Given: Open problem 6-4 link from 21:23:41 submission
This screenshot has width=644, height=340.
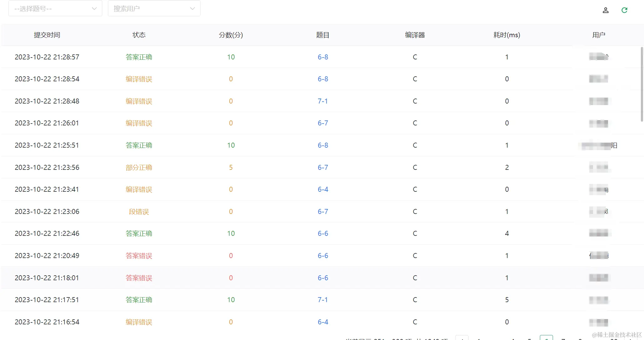Looking at the screenshot, I should click(323, 189).
